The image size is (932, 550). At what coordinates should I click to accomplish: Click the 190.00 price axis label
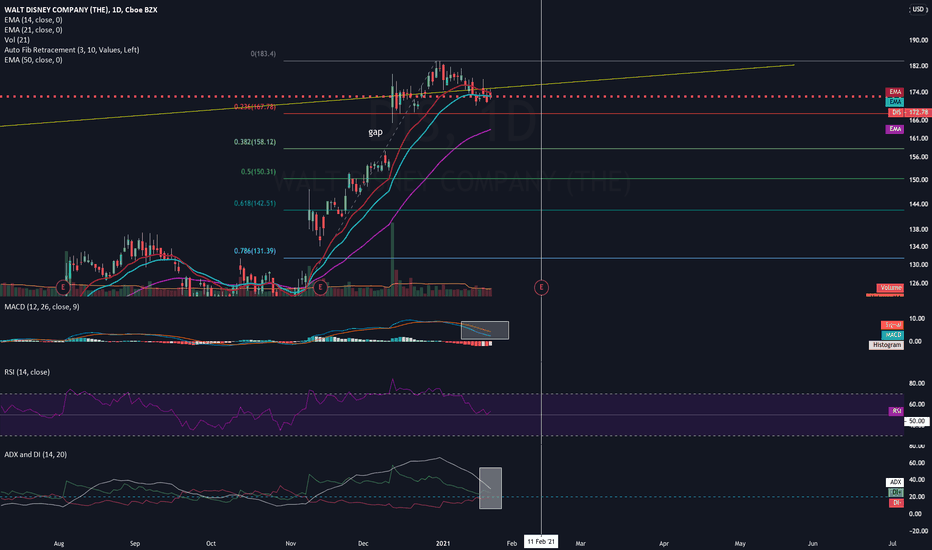(x=918, y=40)
